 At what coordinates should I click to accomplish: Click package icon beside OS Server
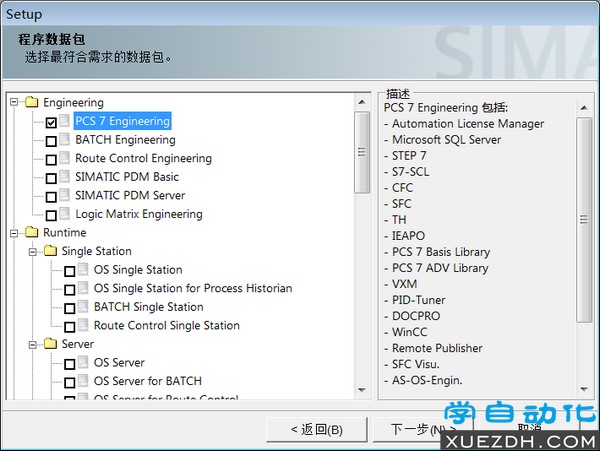(83, 361)
